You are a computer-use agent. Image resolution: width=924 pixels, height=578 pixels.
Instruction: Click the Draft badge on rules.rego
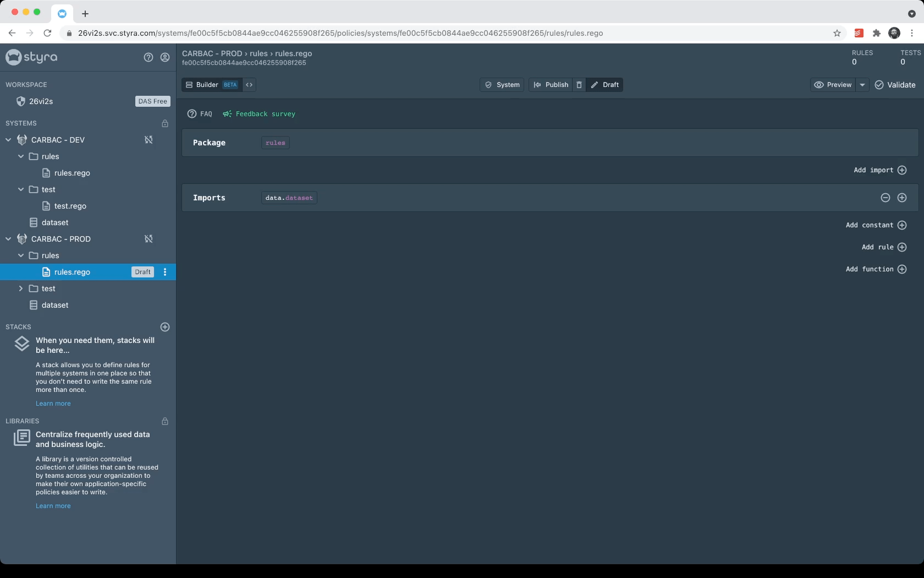click(143, 272)
